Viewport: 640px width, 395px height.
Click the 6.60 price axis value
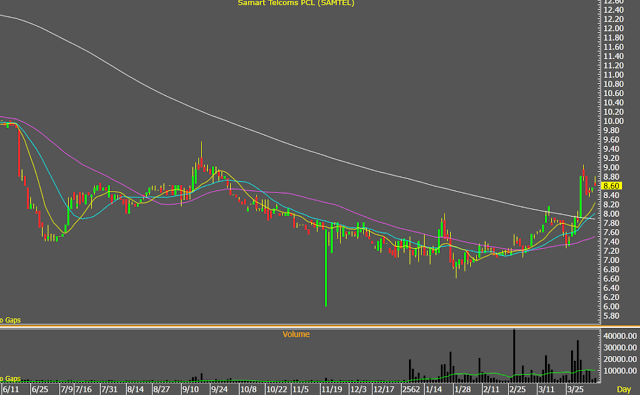tap(612, 279)
